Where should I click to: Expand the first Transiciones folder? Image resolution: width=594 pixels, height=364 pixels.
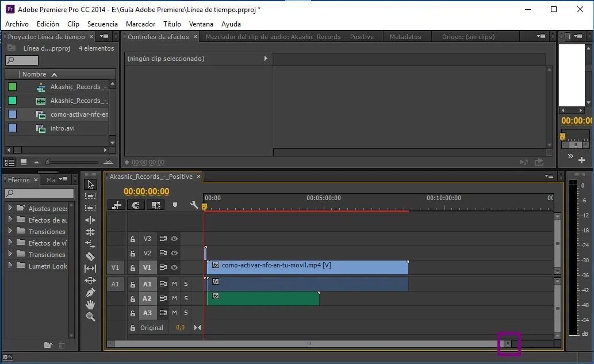(x=10, y=231)
